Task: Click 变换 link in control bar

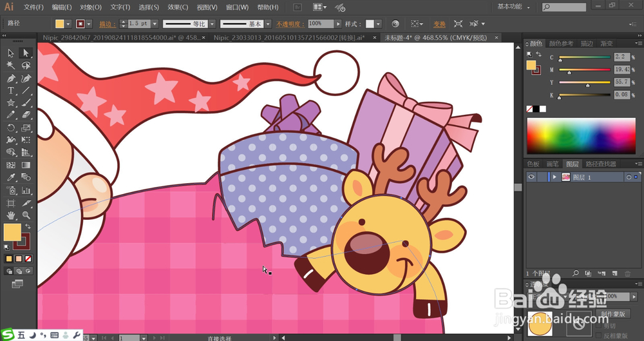Action: (439, 24)
